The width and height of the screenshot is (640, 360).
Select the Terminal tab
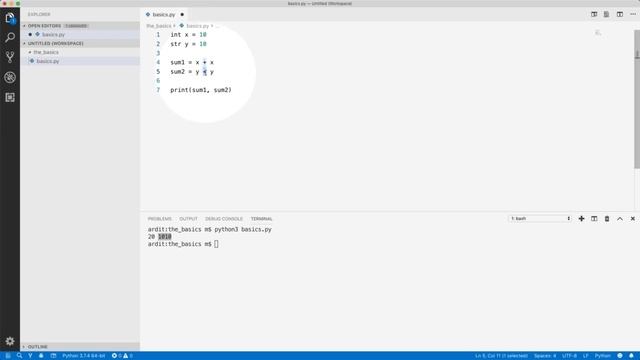pyautogui.click(x=261, y=219)
